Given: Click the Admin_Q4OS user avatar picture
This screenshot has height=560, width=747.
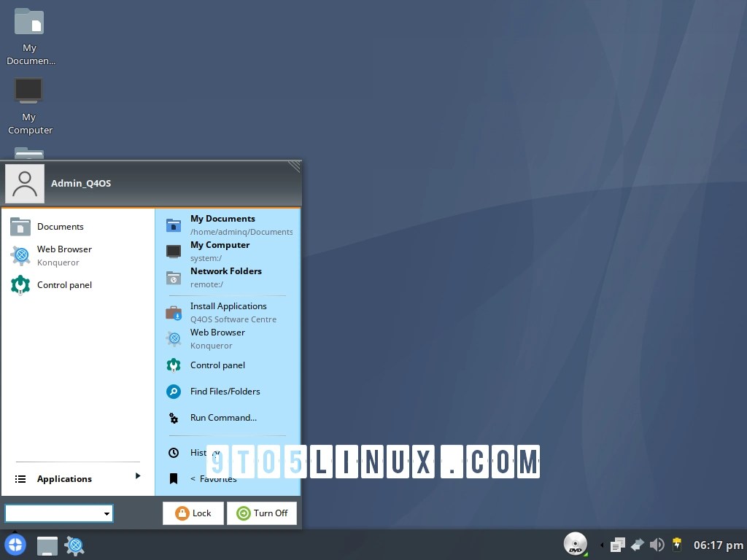Looking at the screenshot, I should coord(24,183).
